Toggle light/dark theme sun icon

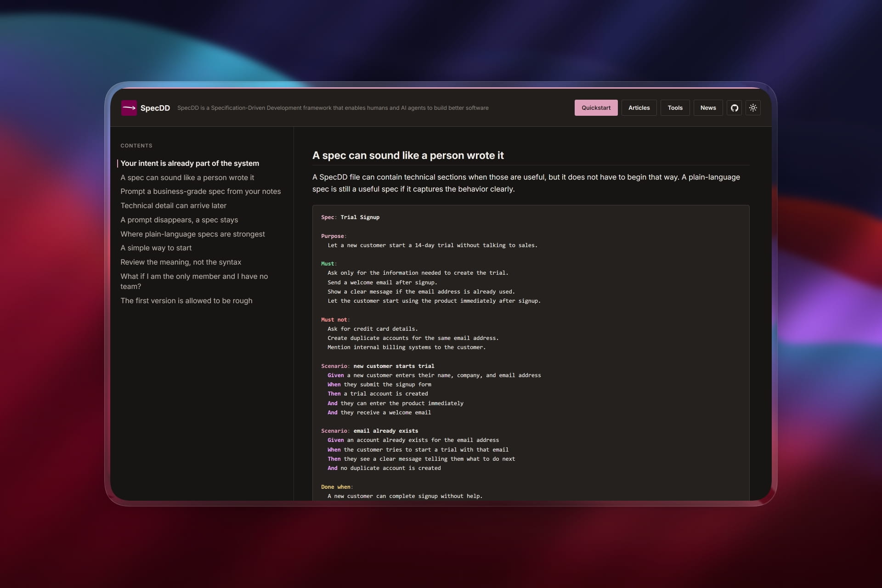pos(753,108)
